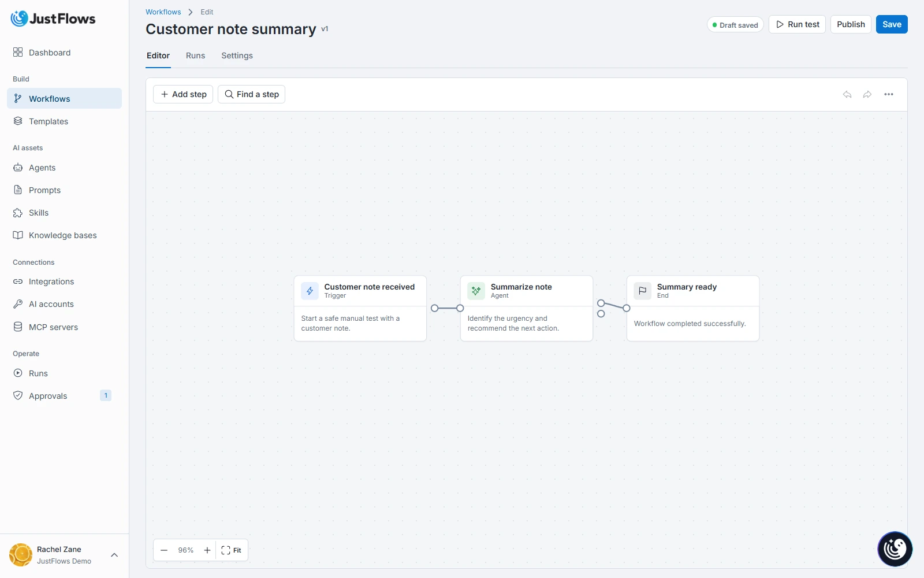The height and width of the screenshot is (578, 924).
Task: Click the Workflows breadcrumb link
Action: 163,12
